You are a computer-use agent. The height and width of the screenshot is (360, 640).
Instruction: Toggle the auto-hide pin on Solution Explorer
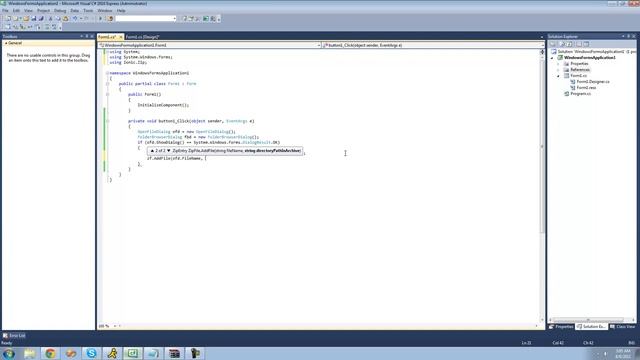point(629,36)
